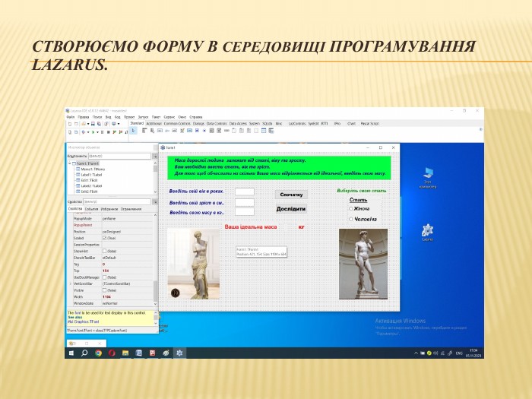Viewport: 532px width, 399px height.
Task: Select the TPopupMenu component in the palette
Action: [152, 131]
